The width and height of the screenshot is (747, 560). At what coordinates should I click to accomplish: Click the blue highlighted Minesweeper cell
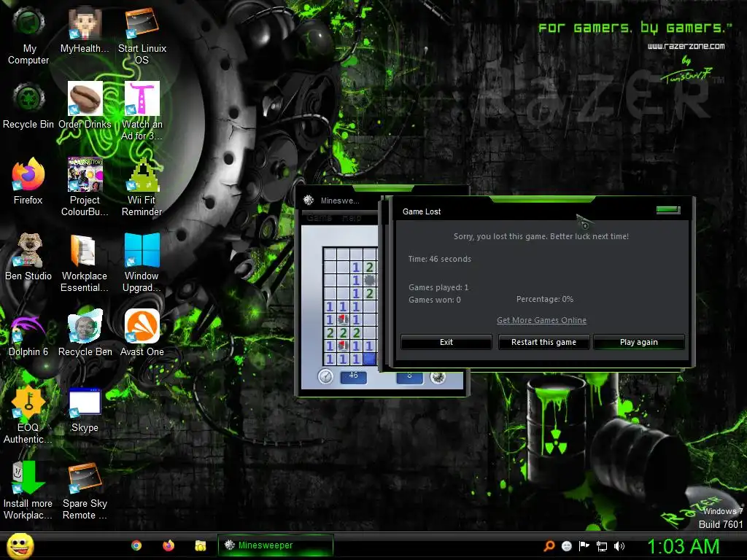coord(369,359)
